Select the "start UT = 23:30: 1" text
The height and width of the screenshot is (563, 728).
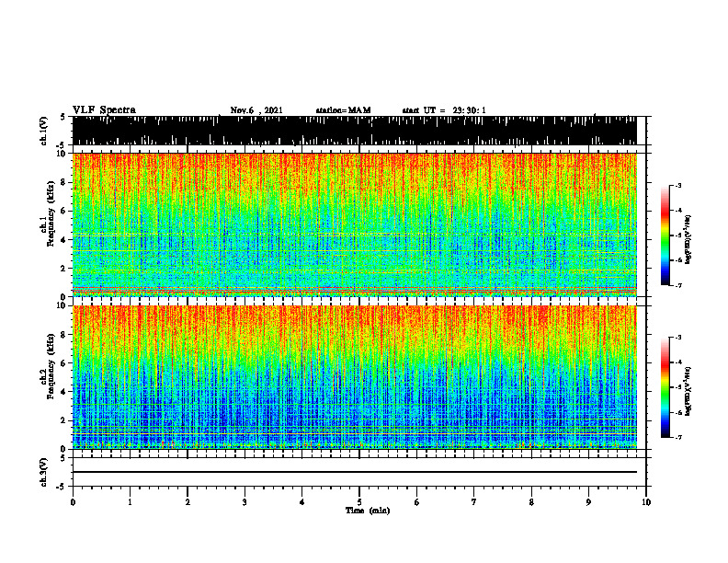[444, 110]
